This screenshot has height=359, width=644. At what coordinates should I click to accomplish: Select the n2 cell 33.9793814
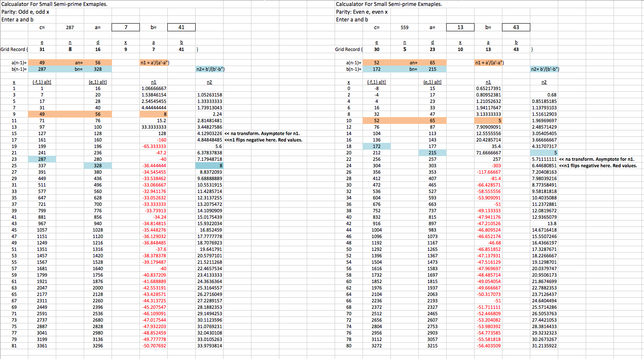pyautogui.click(x=209, y=346)
